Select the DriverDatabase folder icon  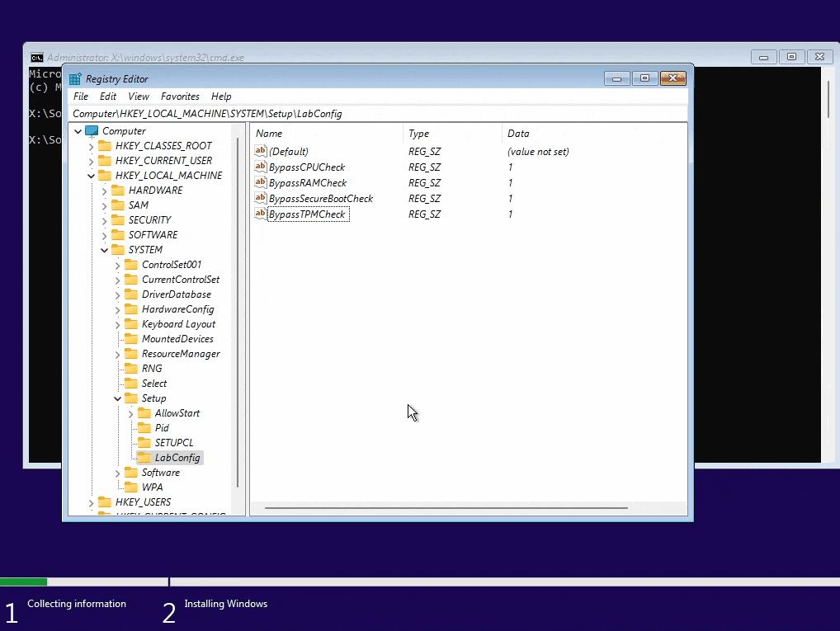(131, 294)
